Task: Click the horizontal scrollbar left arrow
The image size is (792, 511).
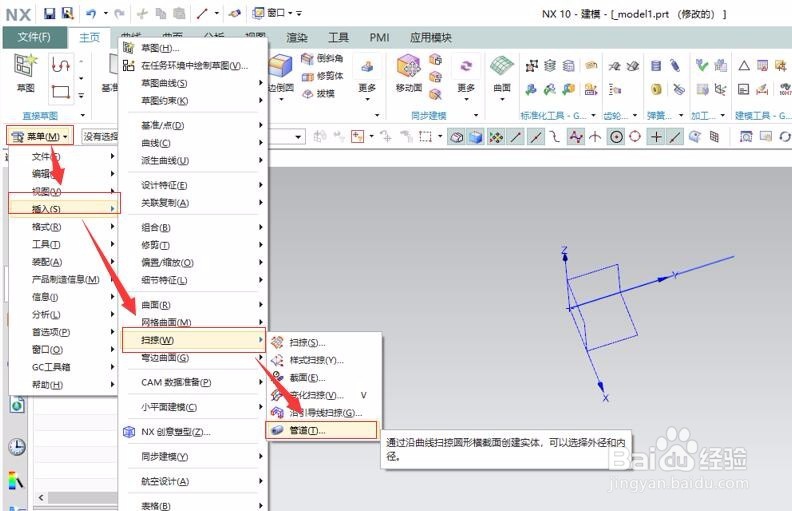Action: click(x=41, y=497)
